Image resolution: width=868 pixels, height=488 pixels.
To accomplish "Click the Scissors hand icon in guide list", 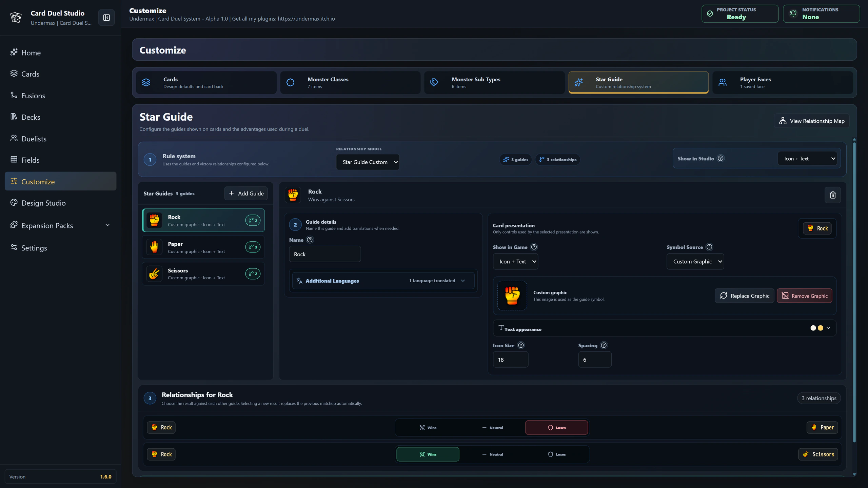I will point(154,273).
